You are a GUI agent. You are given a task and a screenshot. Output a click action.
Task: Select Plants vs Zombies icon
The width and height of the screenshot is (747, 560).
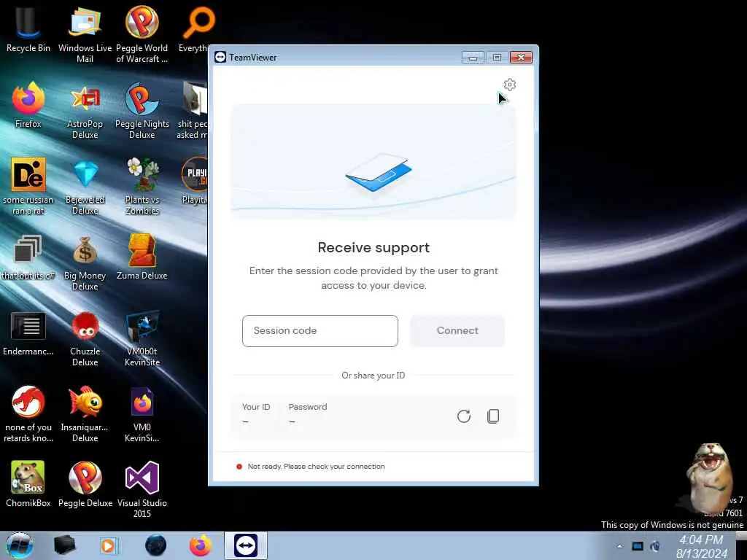point(142,187)
